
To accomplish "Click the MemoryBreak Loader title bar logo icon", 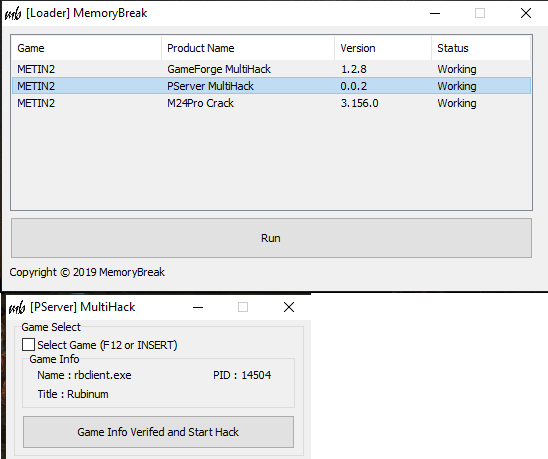I will (13, 14).
